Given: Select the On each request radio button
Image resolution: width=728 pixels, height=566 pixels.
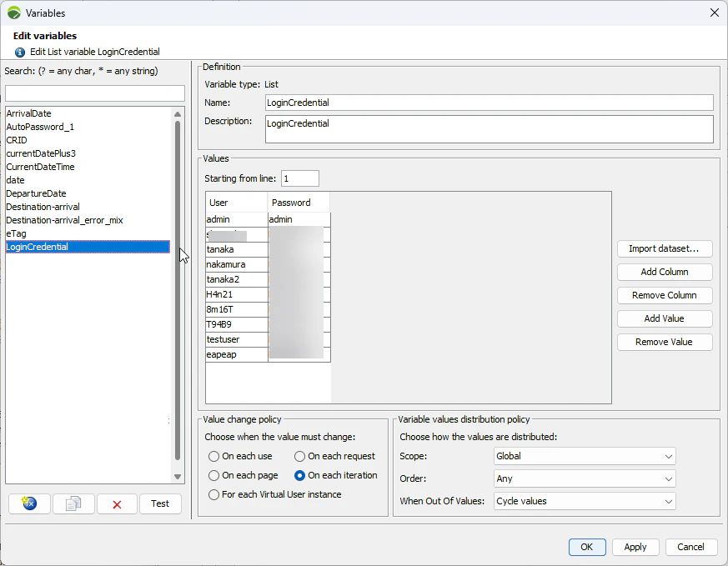Looking at the screenshot, I should pos(300,457).
